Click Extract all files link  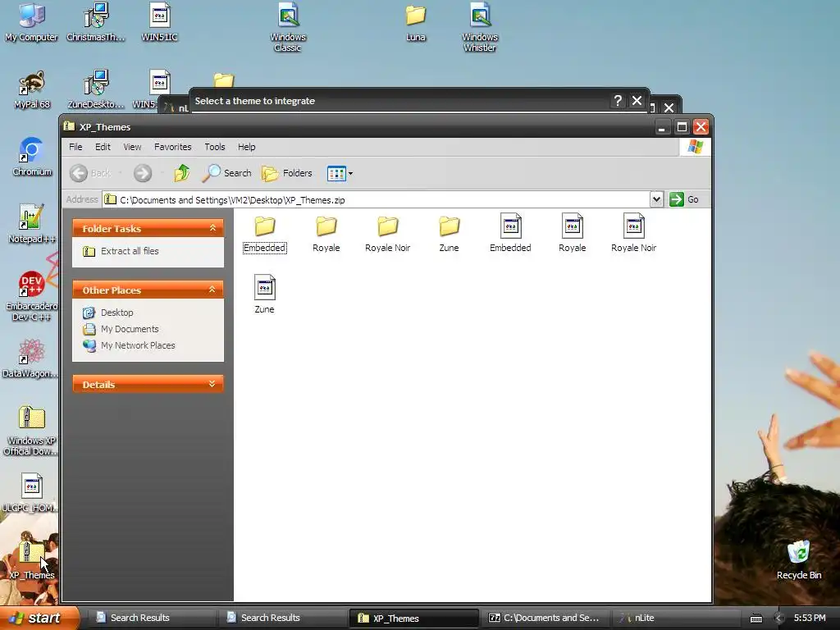click(130, 251)
